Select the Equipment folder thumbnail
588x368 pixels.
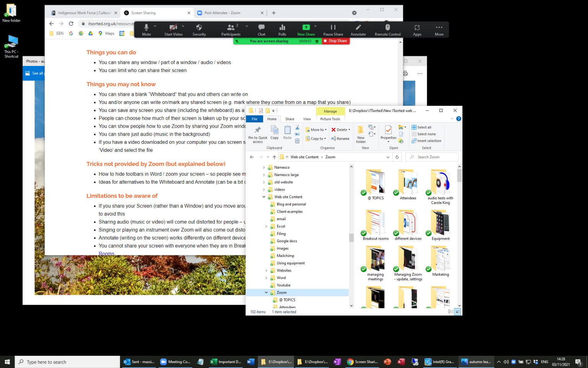(441, 225)
